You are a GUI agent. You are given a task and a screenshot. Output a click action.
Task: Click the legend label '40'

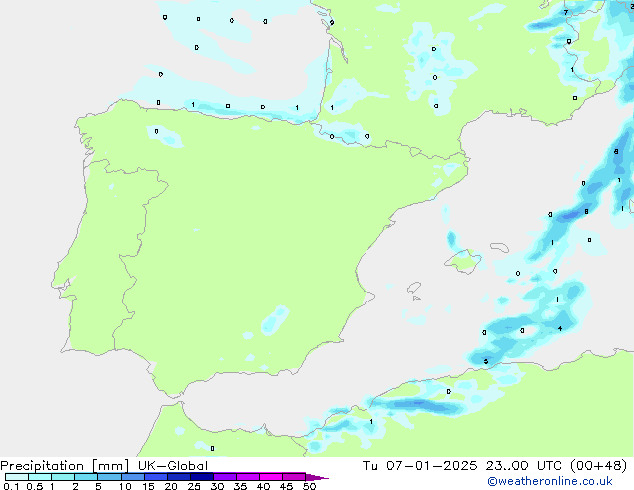(263, 486)
